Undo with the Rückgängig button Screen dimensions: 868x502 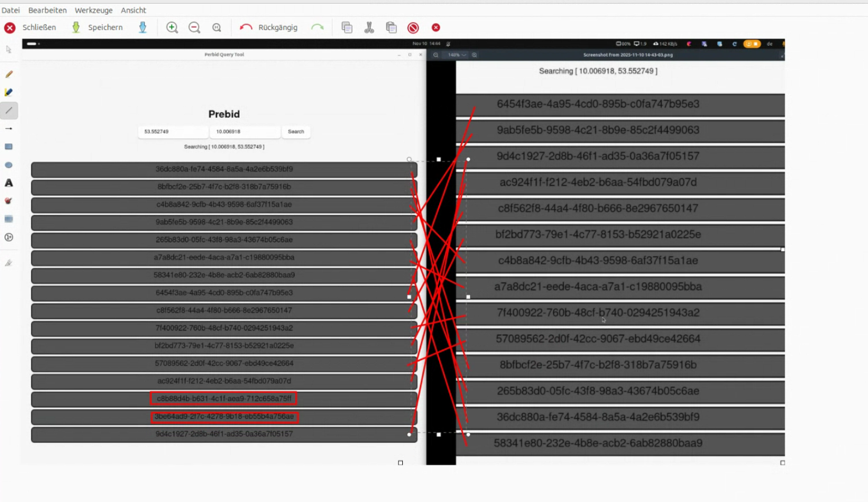[x=269, y=27]
